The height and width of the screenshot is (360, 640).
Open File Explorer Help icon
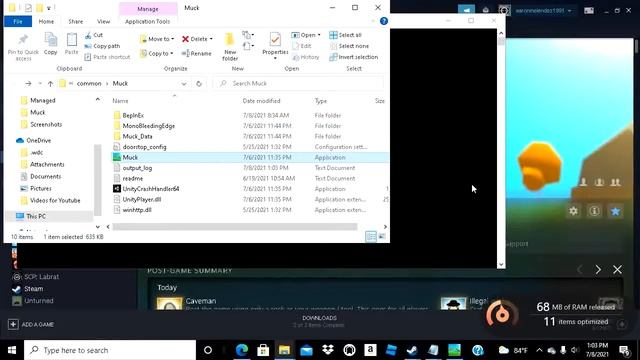coord(384,21)
